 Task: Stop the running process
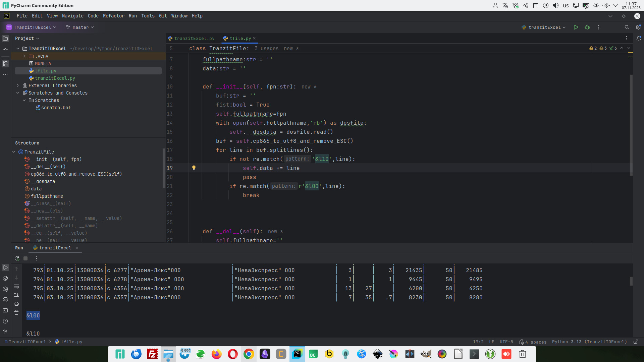(x=25, y=258)
